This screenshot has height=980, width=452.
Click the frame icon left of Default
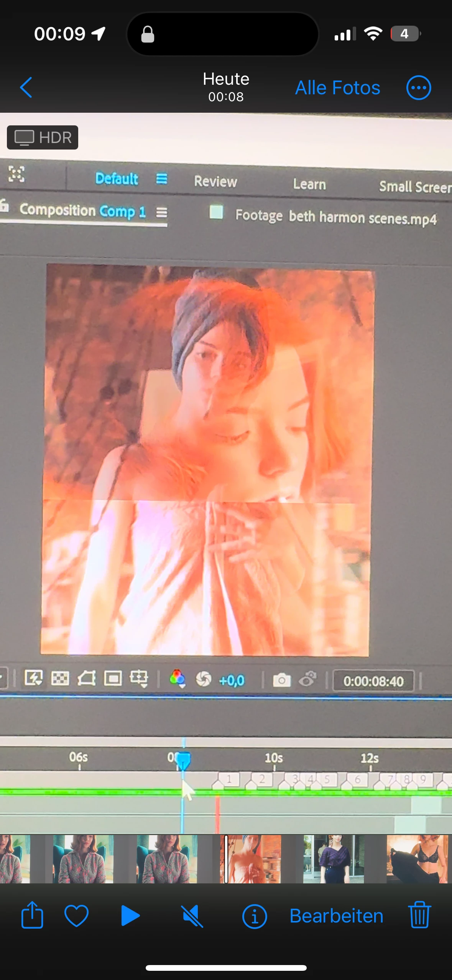point(16,174)
